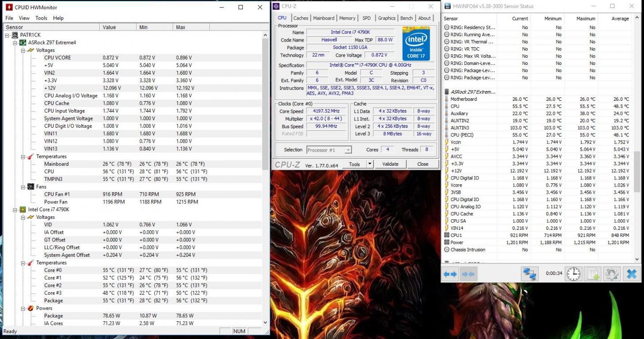Open HWiNFO sensor settings gear icon
This screenshot has height=339, width=644.
[612, 274]
